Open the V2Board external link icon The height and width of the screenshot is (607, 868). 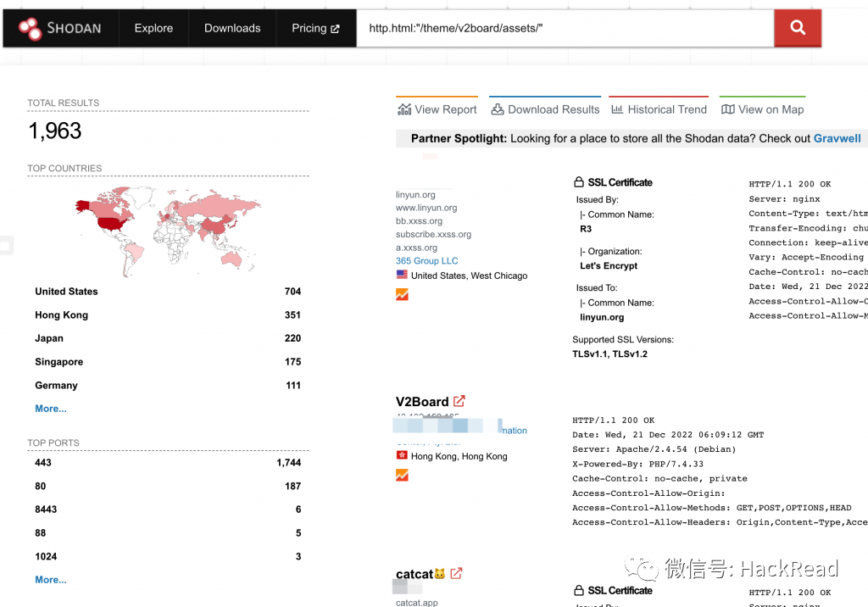coord(459,401)
